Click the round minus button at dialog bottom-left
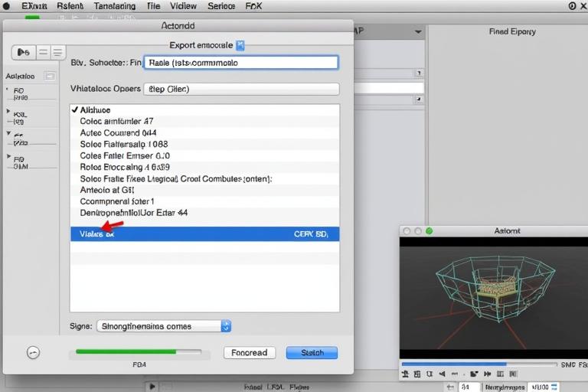588x392 pixels. pyautogui.click(x=33, y=352)
